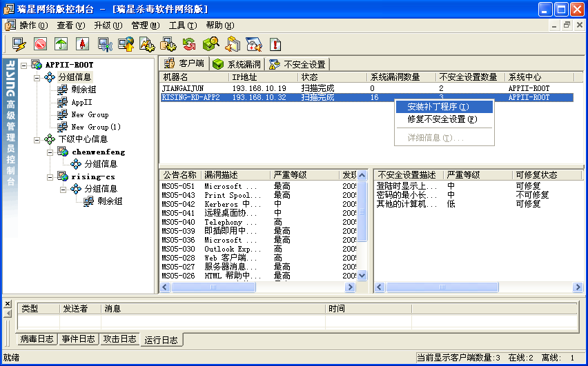This screenshot has height=366, width=588.
Task: Click the computer with lightning bolt toolbar icon
Action: (19, 44)
